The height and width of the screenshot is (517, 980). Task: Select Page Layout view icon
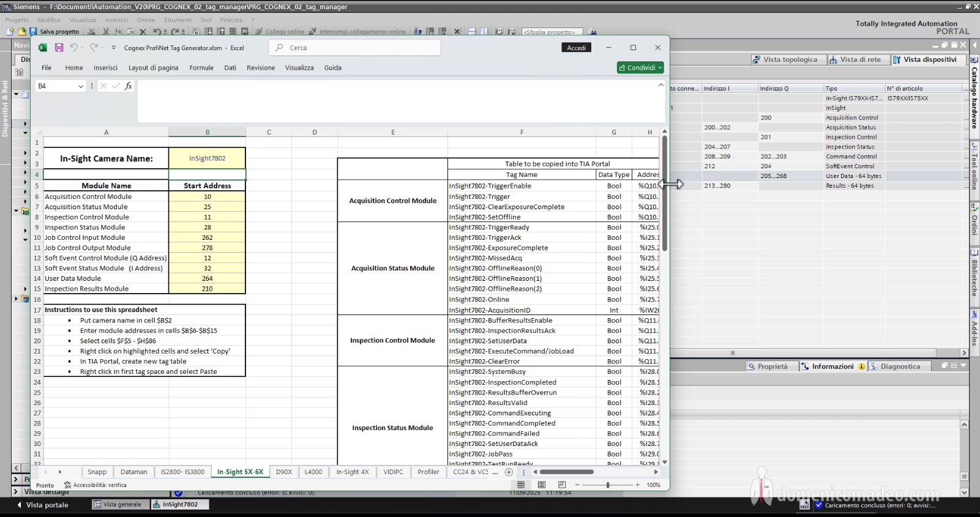542,485
